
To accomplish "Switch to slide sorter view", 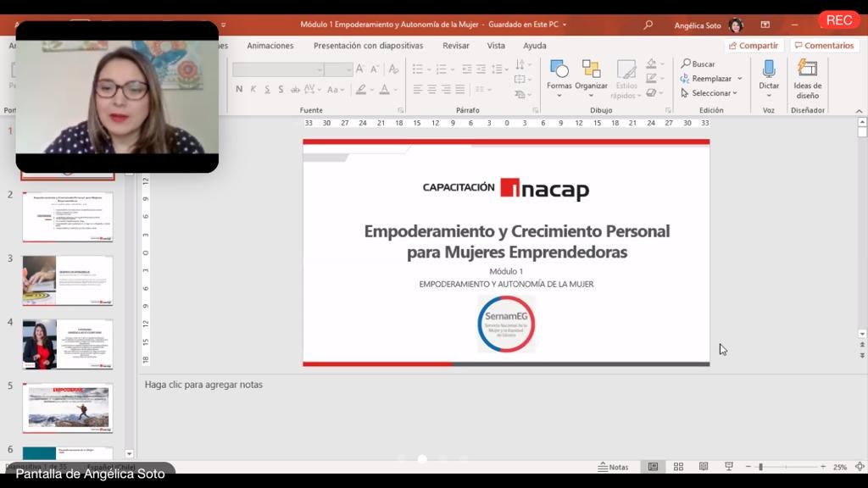I will [678, 467].
